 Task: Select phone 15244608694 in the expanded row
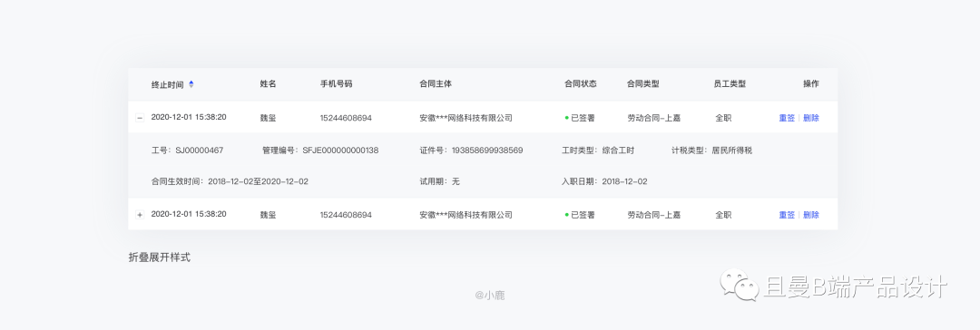346,118
